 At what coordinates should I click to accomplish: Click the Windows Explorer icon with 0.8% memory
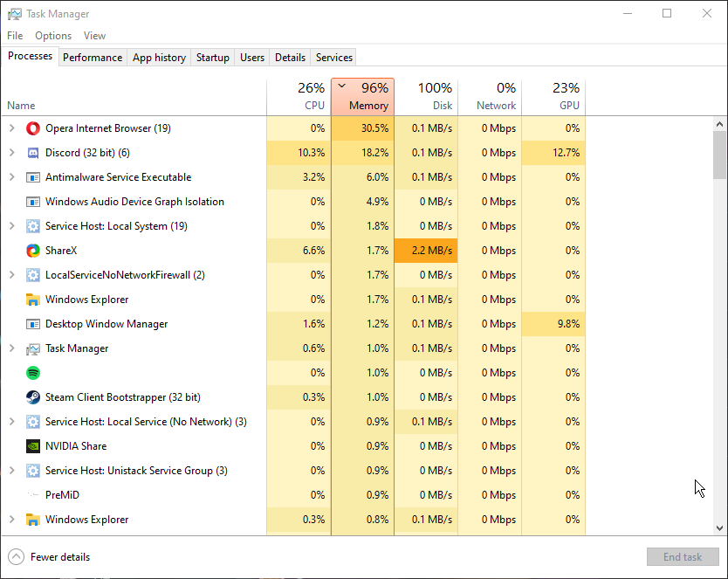pos(33,520)
